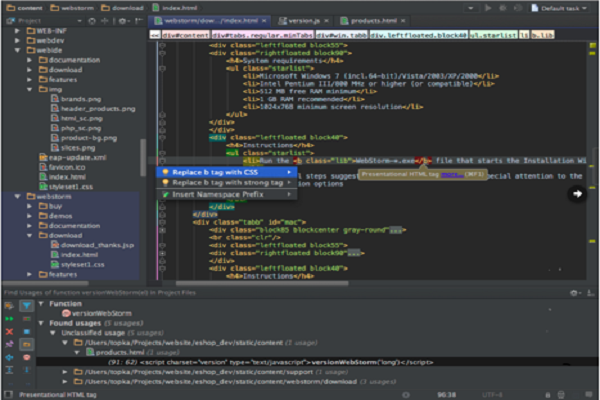Screen dimensions: 600x400
Task: Click the status bar corner tool window toggle
Action: point(8,393)
